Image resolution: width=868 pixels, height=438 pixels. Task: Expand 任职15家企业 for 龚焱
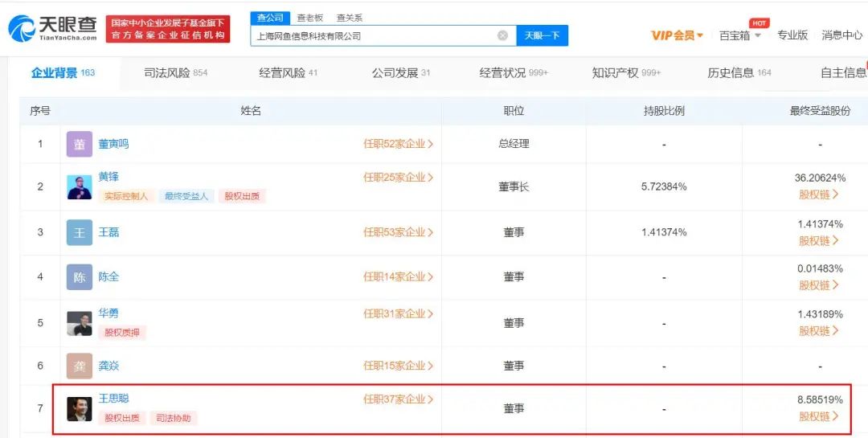[398, 366]
